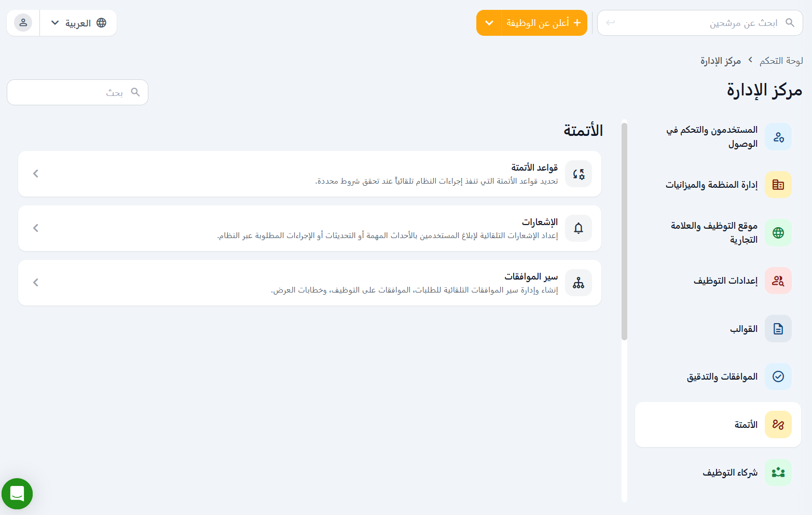Click the orange أعلن عن الوظيفة button
Image resolution: width=812 pixels, height=515 pixels.
tap(544, 23)
